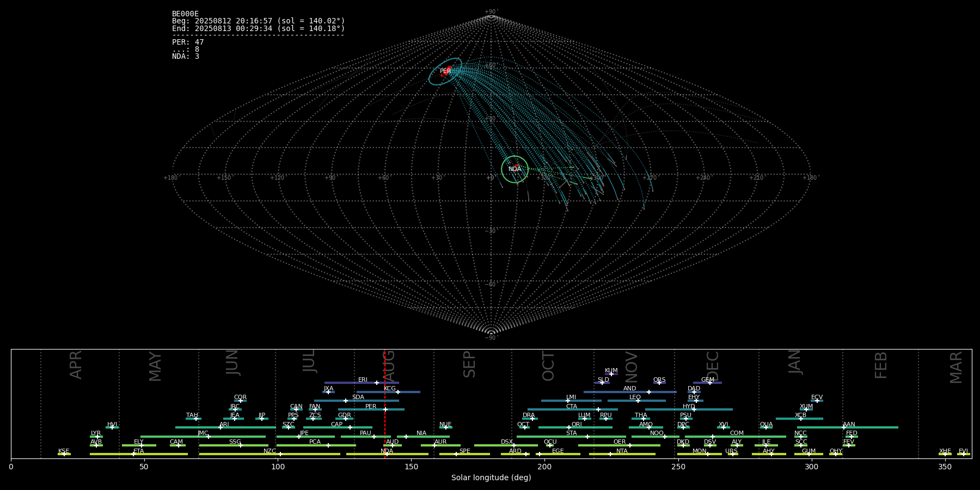The image size is (980, 490).
Task: Select the EVI shower label in the timeline
Action: click(x=963, y=451)
